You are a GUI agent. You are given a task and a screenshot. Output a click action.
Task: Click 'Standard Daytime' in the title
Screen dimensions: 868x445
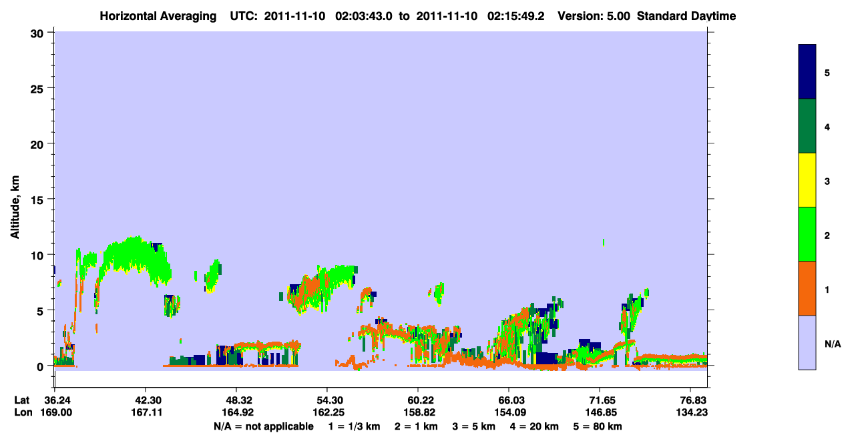[687, 16]
